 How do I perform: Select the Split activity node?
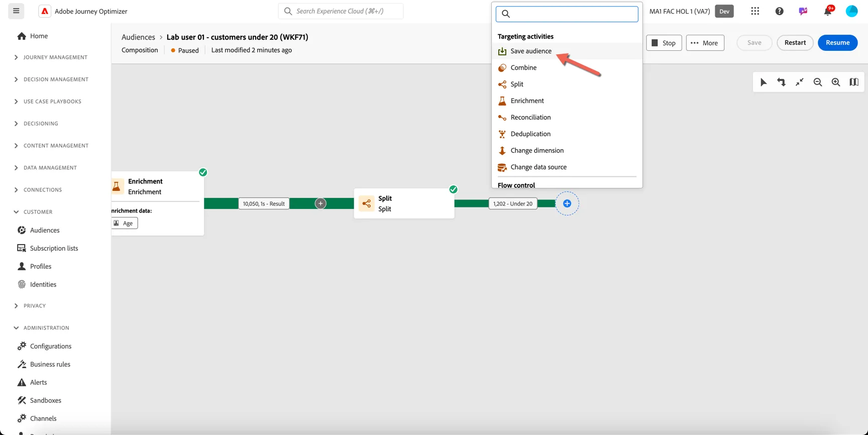tap(404, 203)
